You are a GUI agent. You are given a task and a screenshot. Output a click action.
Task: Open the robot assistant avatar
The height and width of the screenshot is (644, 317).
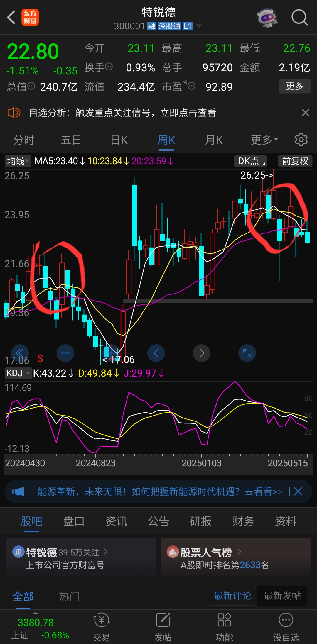pos(267,17)
